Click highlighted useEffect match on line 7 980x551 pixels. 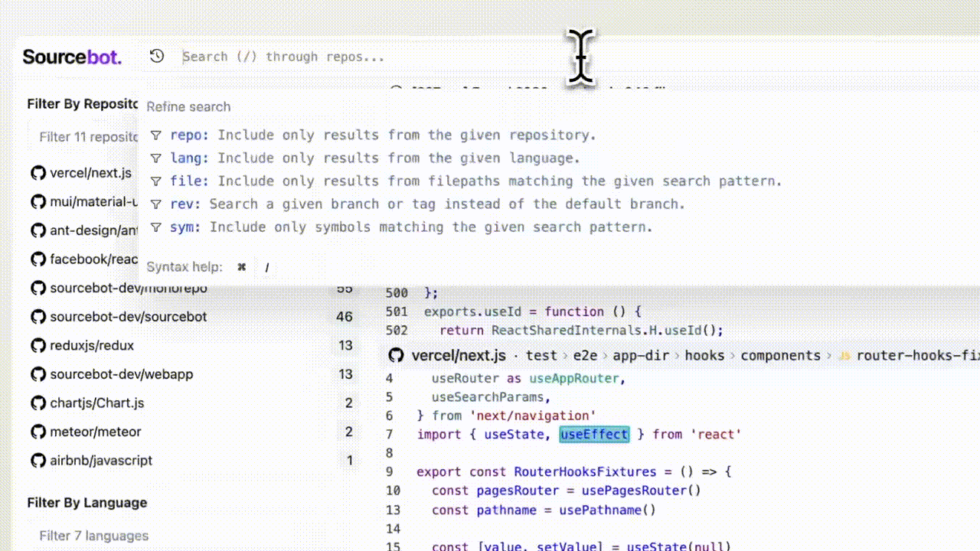pyautogui.click(x=594, y=435)
